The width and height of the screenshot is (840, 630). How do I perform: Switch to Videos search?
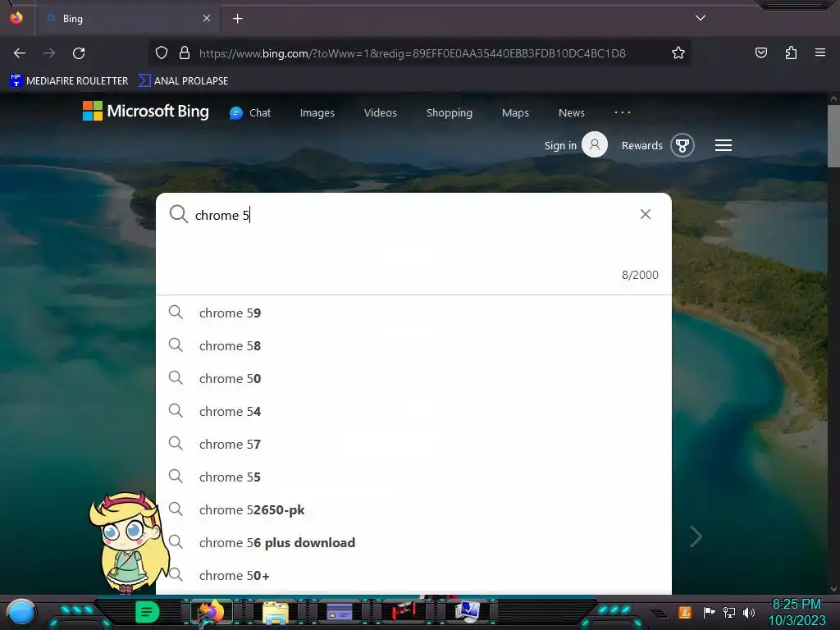tap(381, 113)
